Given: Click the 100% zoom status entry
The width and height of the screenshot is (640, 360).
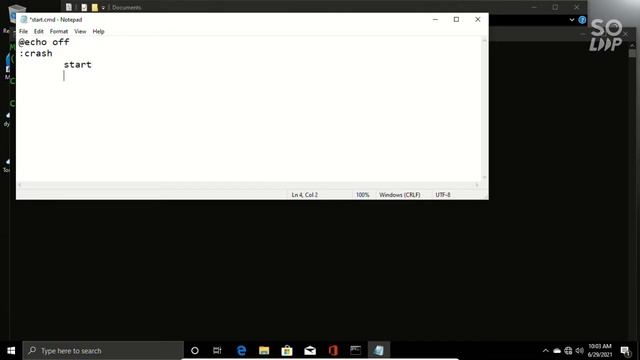Looking at the screenshot, I should (x=362, y=195).
